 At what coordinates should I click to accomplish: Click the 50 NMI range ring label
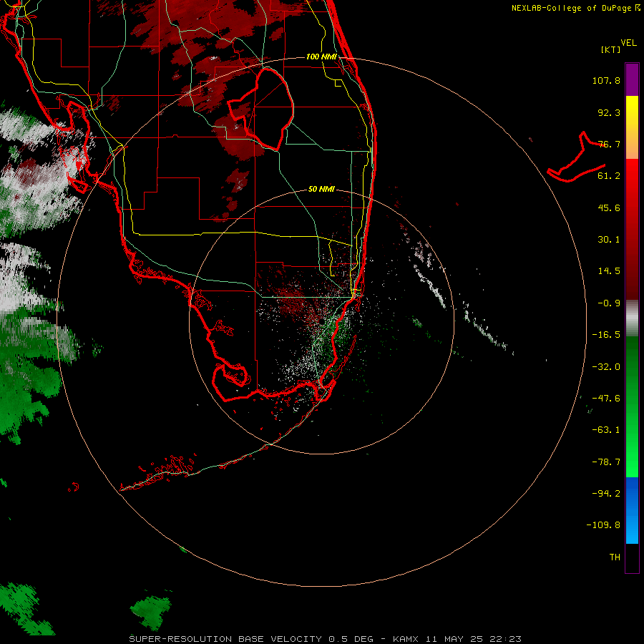pyautogui.click(x=321, y=190)
